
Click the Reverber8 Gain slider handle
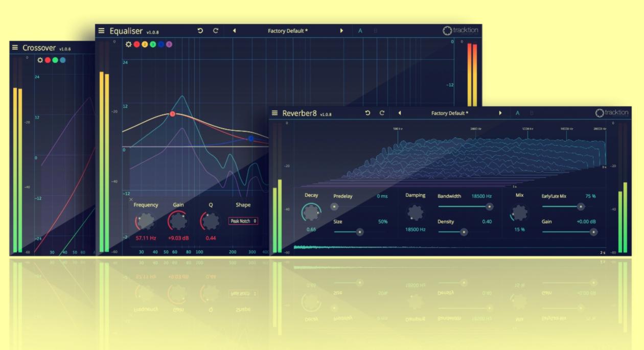pyautogui.click(x=593, y=232)
